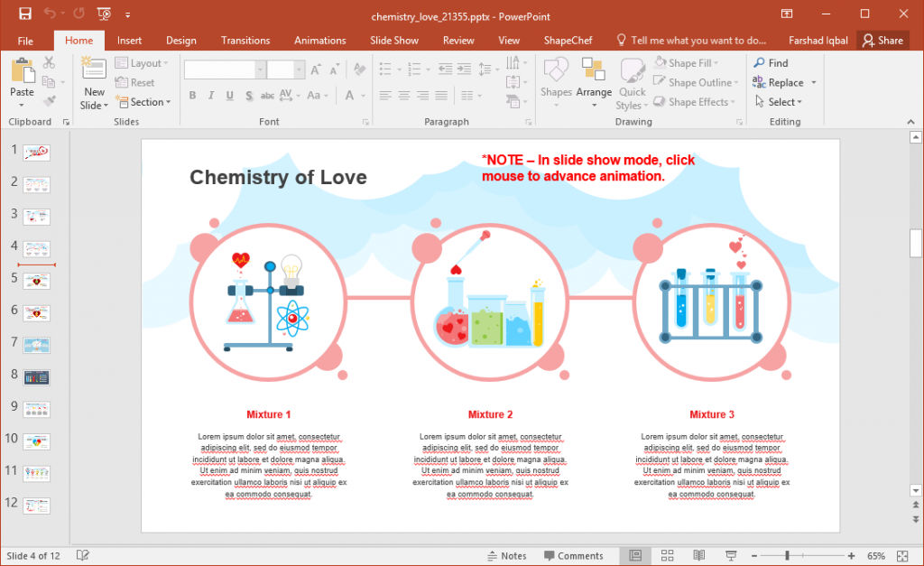Image resolution: width=924 pixels, height=566 pixels.
Task: Open the Animations tab
Action: (x=320, y=40)
